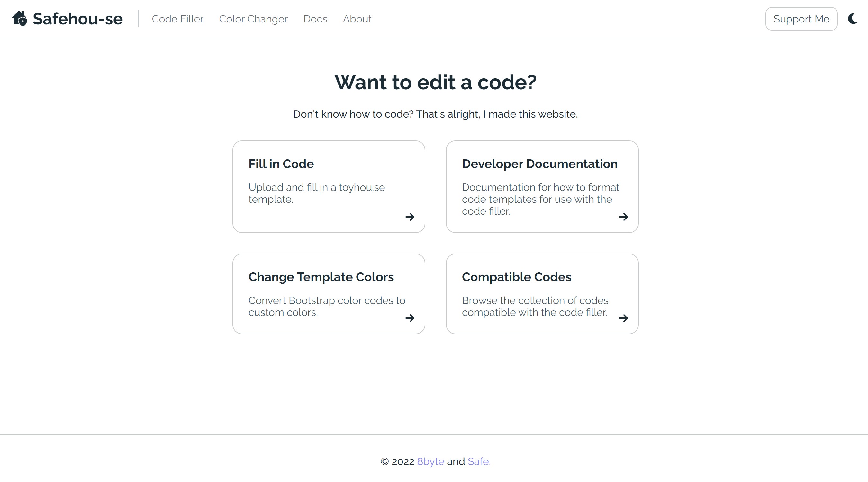Screen dimensions: 868x482
Task: Go to the Docs nav item
Action: (x=315, y=19)
